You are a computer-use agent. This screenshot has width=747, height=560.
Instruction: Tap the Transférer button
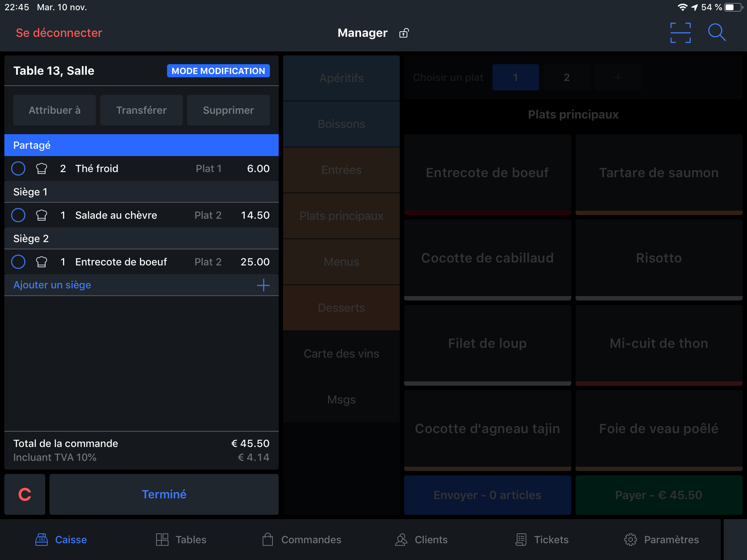pyautogui.click(x=142, y=110)
